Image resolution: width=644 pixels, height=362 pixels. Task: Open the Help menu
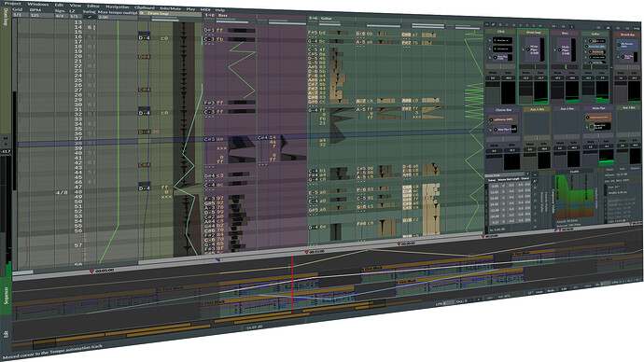pos(220,10)
